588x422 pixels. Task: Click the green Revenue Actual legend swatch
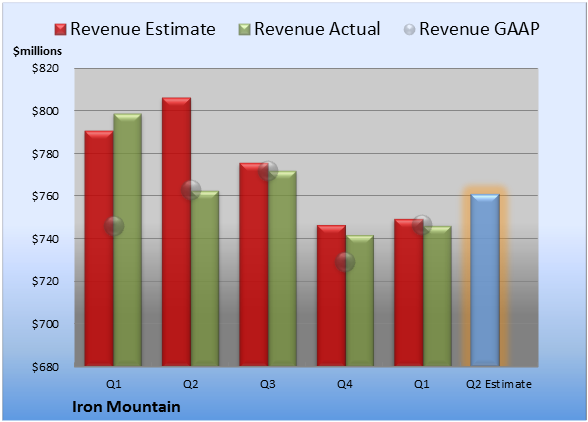pos(244,30)
